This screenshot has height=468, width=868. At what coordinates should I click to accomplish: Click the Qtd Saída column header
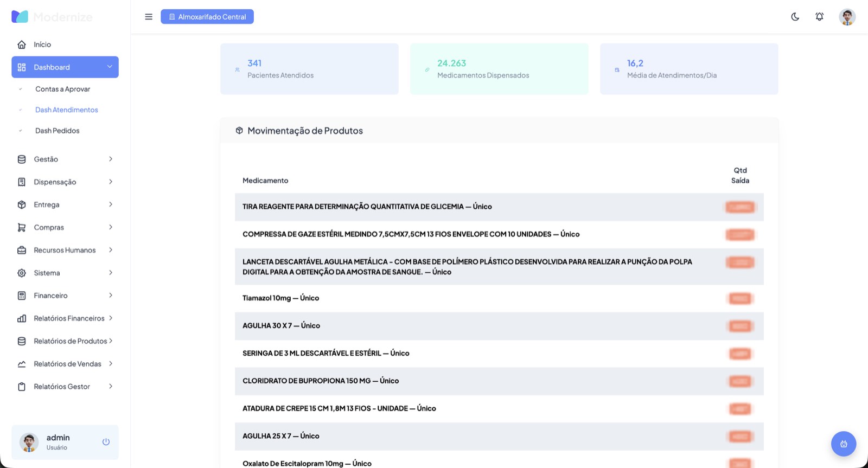pos(740,176)
